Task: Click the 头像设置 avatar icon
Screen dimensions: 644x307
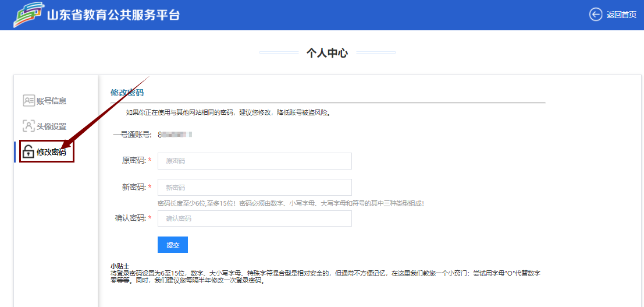Action: (x=29, y=126)
